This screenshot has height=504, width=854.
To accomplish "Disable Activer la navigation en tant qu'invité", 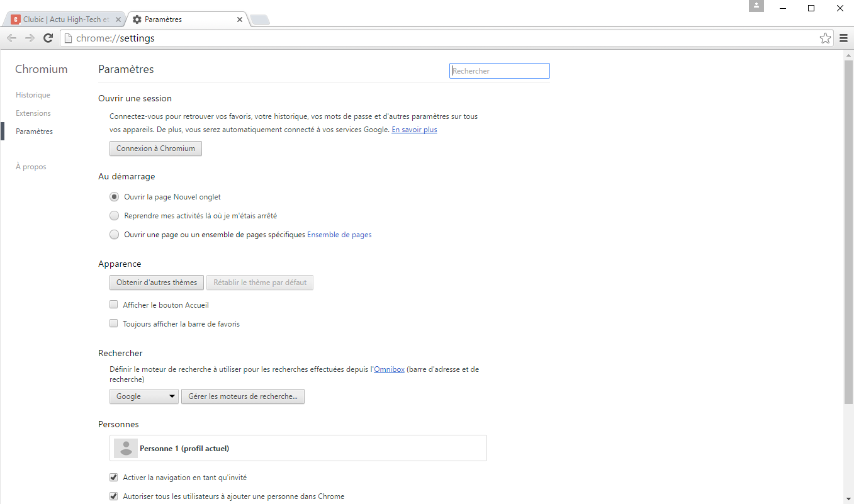I will coord(113,477).
